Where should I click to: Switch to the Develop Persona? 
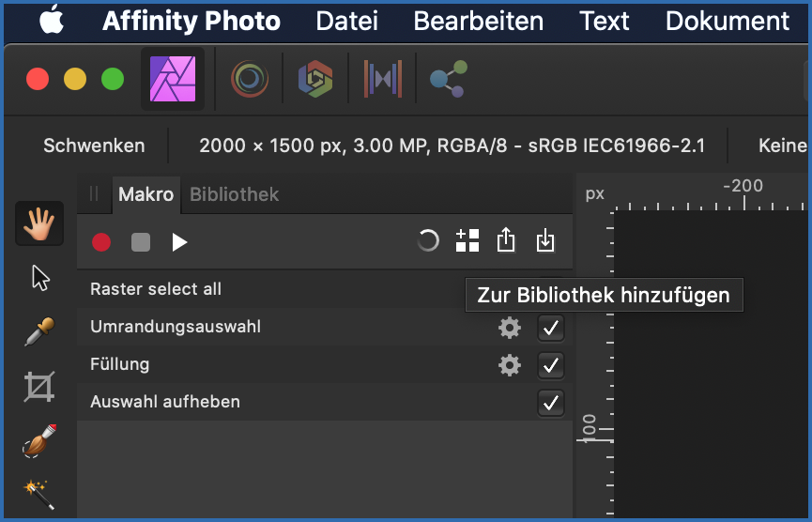coord(315,79)
